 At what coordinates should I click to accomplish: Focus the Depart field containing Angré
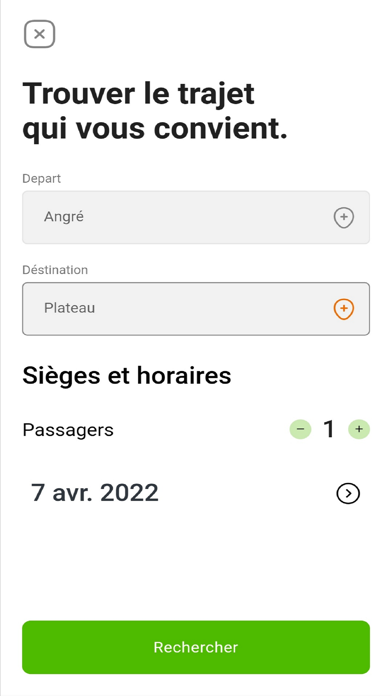(196, 218)
